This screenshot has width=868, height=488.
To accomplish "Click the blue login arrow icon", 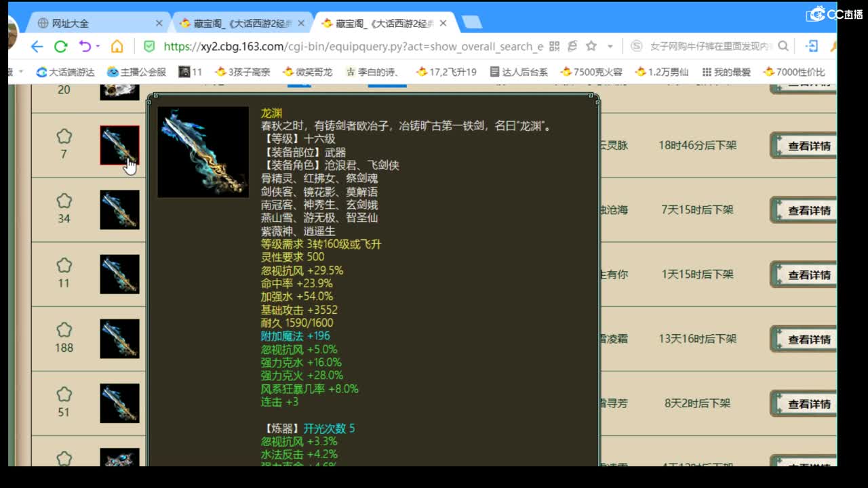I will [x=812, y=46].
